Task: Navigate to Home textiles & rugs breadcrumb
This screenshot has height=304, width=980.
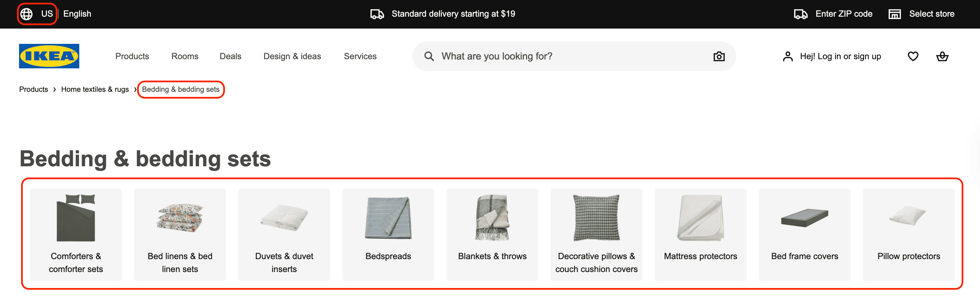Action: [95, 89]
